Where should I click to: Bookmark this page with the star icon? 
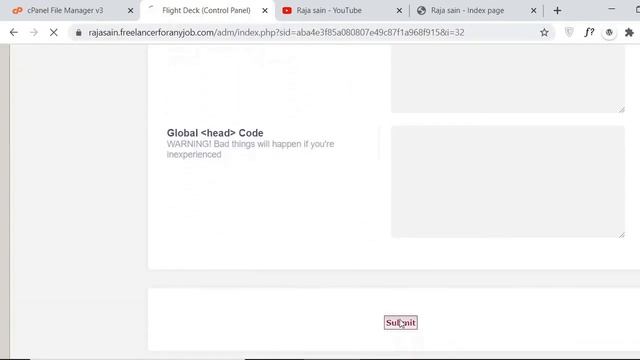[x=544, y=33]
